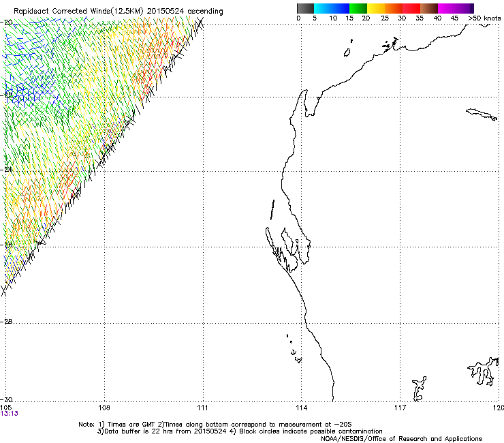Click the legend tick label '25'

(385, 18)
